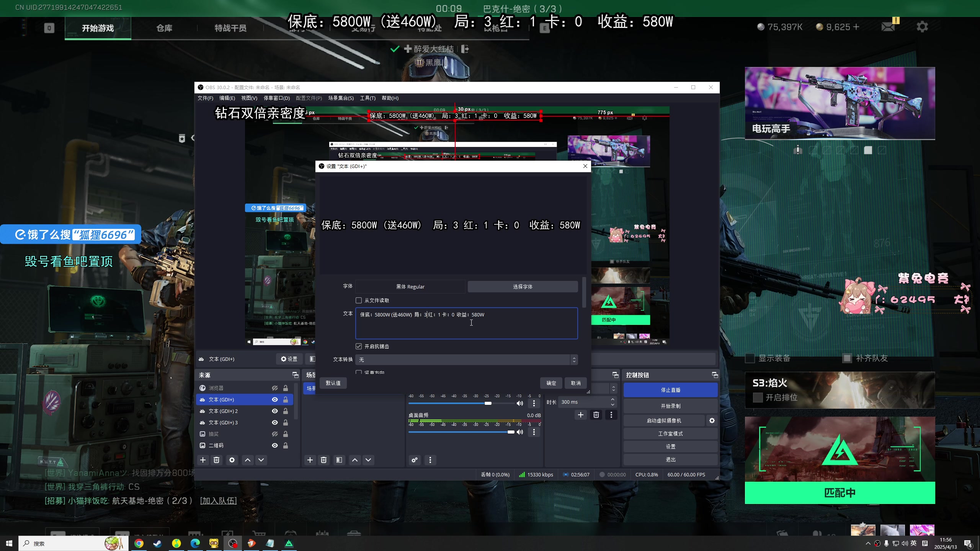
Task: Delete the selected source using the Sources trash icon
Action: 217,460
